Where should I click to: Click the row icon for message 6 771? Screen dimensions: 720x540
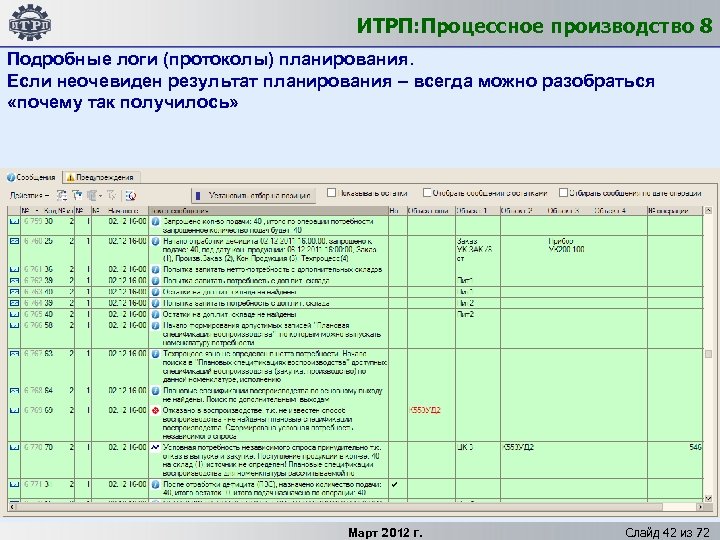click(15, 484)
